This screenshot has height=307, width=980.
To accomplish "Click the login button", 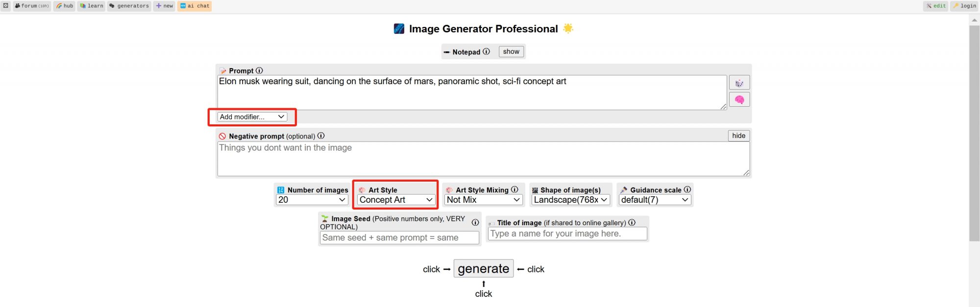I will pyautogui.click(x=964, y=6).
